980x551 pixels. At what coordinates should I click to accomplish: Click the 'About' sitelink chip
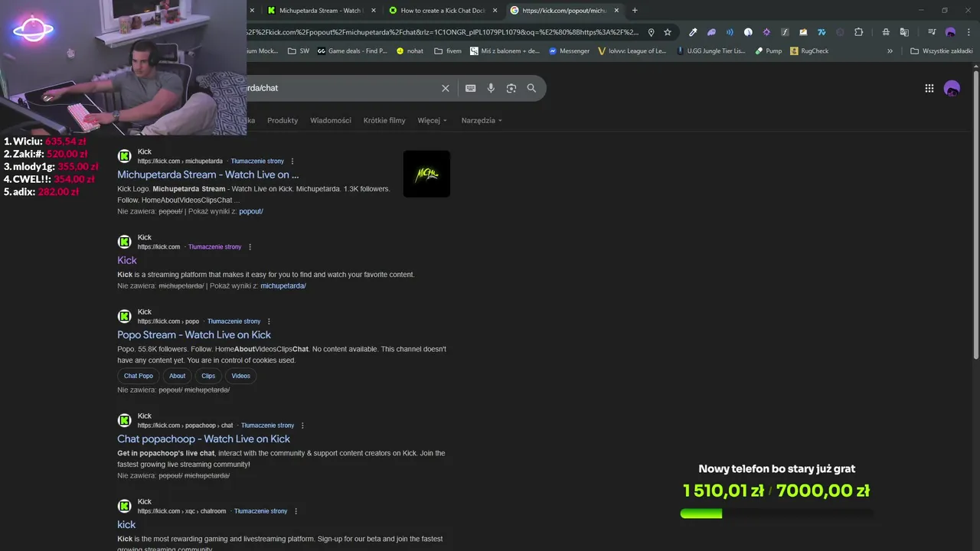click(178, 376)
